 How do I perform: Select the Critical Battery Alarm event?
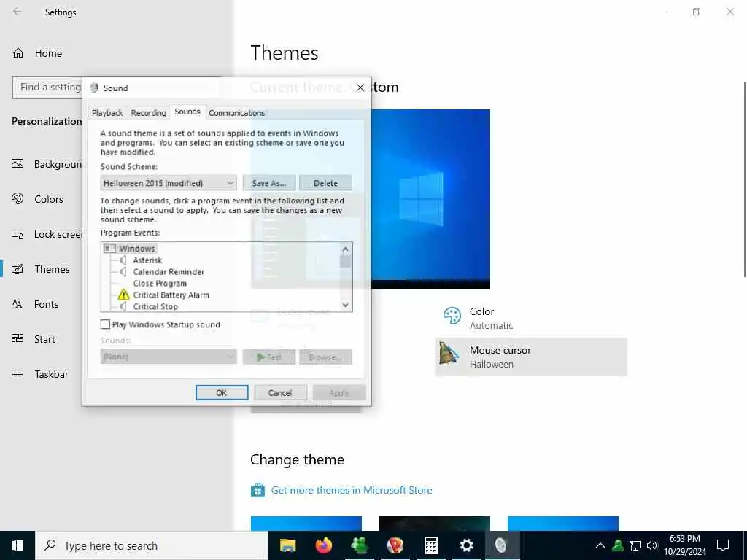(171, 295)
